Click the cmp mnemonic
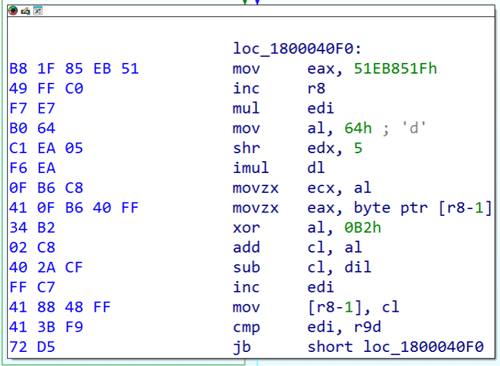Viewport: 500px width, 366px height. [x=246, y=328]
